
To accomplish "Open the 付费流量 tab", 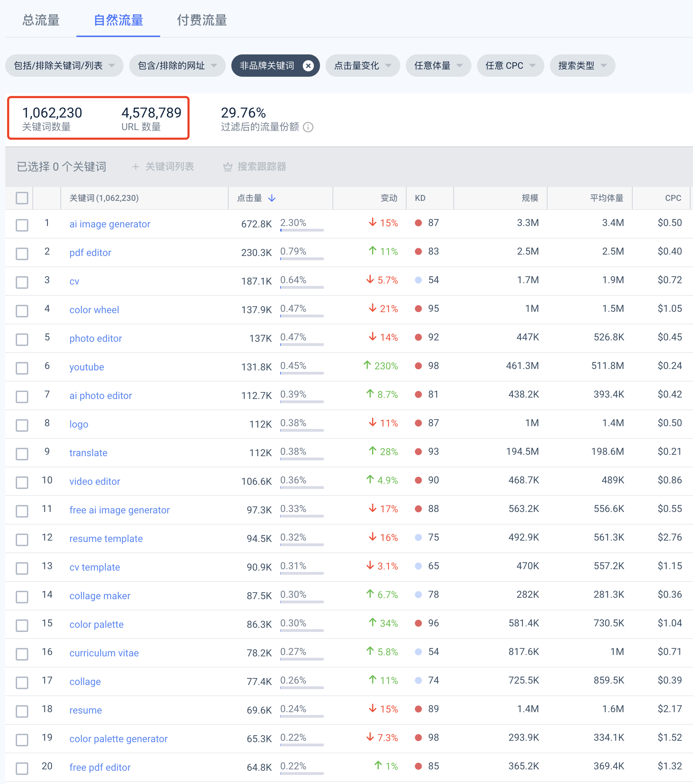I will click(202, 20).
